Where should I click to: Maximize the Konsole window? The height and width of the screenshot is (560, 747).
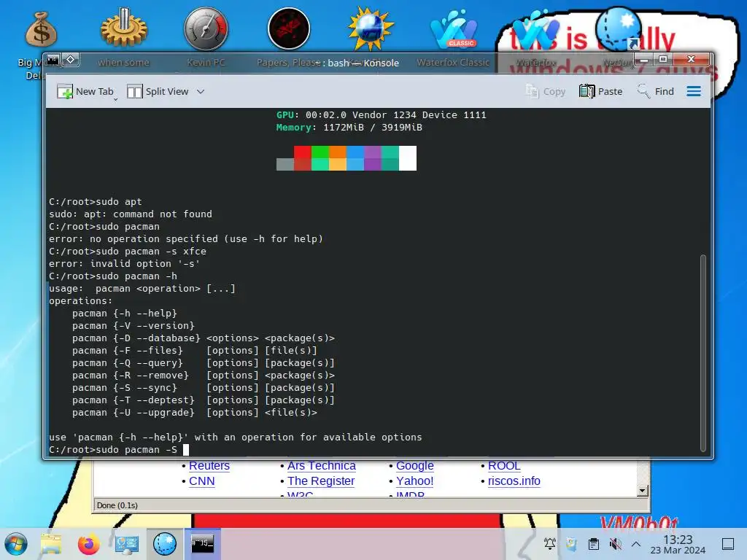point(662,60)
